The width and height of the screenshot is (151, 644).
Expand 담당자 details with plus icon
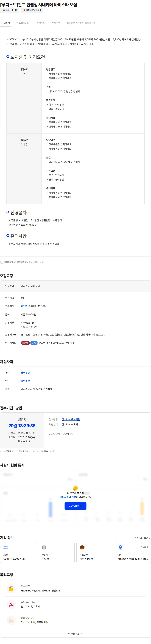tap(72, 434)
